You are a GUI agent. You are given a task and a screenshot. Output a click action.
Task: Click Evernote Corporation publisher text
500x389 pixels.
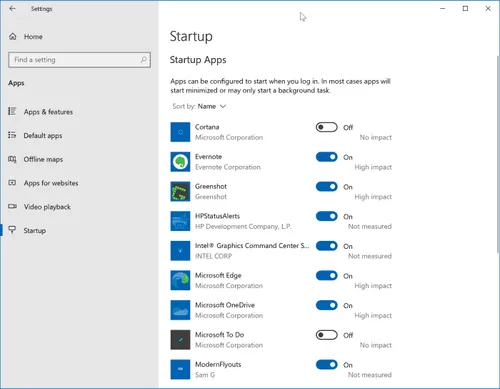(x=228, y=167)
